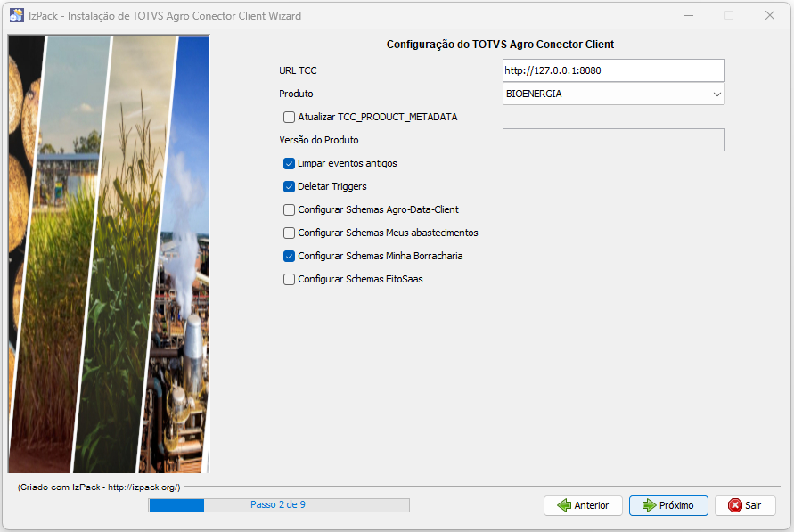This screenshot has width=794, height=532.
Task: Open the Produto dropdown arrow
Action: [x=716, y=94]
